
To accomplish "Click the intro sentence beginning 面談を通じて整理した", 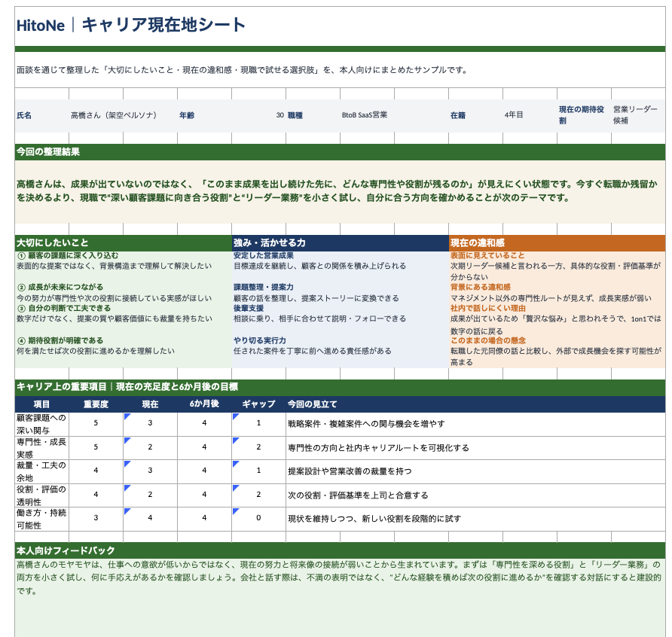I will [242, 70].
